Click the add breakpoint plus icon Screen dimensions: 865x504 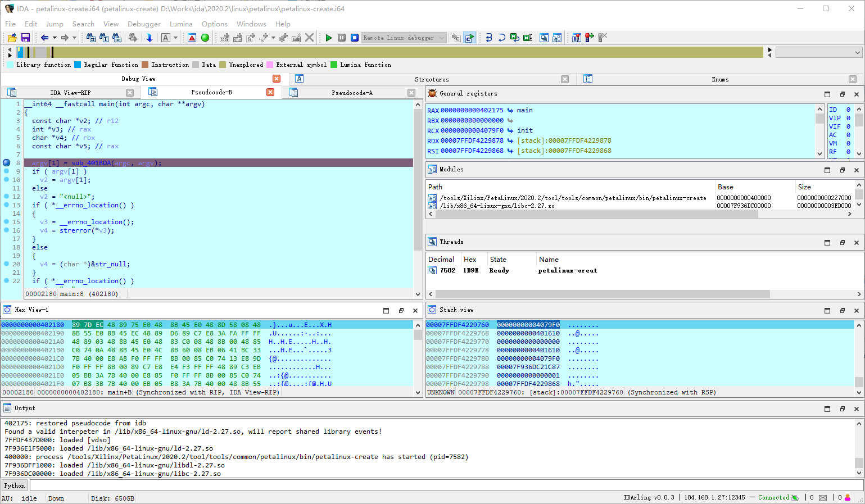590,38
